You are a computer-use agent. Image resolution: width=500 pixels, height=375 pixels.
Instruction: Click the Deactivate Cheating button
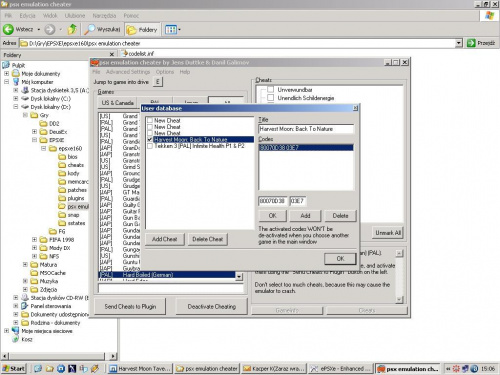(x=212, y=306)
